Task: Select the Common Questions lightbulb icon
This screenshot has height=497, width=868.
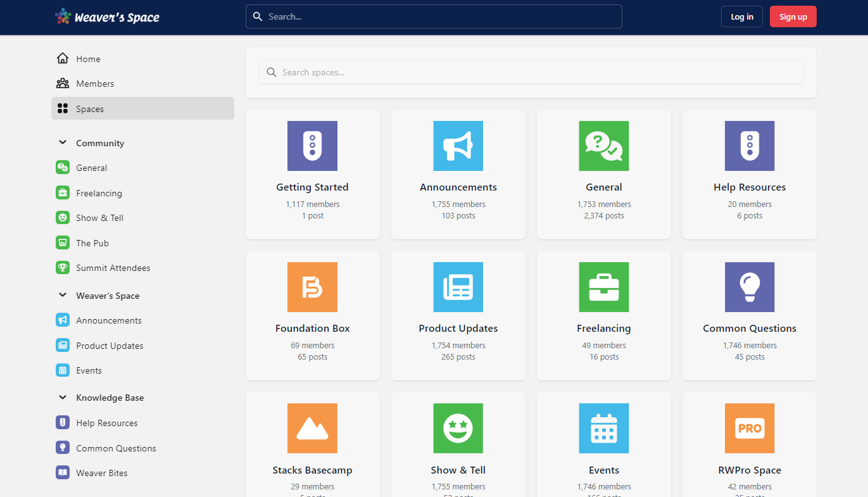Action: point(749,287)
